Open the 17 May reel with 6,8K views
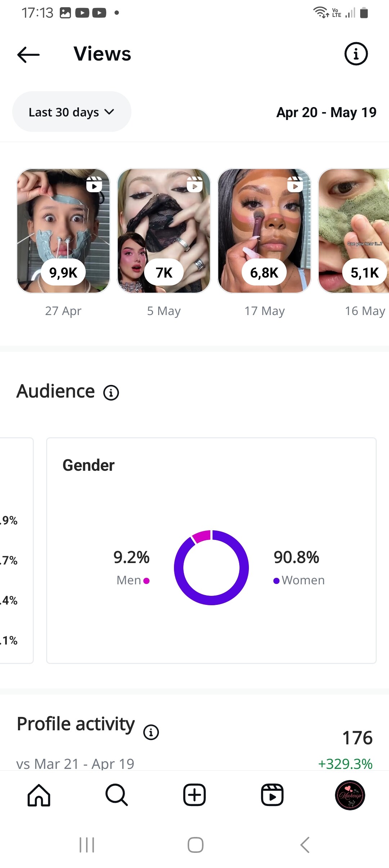 (x=264, y=231)
